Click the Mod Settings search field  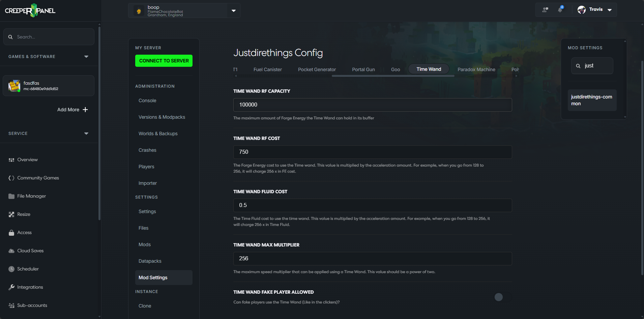(x=592, y=66)
